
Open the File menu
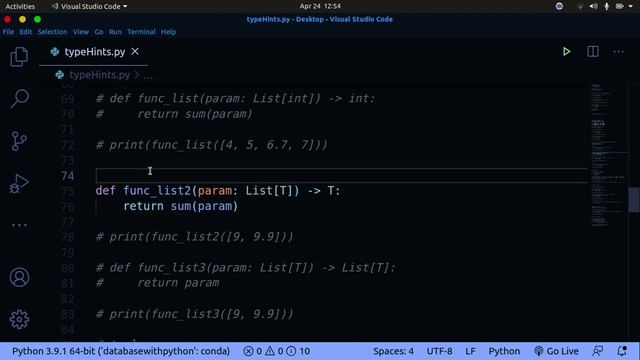click(x=8, y=32)
